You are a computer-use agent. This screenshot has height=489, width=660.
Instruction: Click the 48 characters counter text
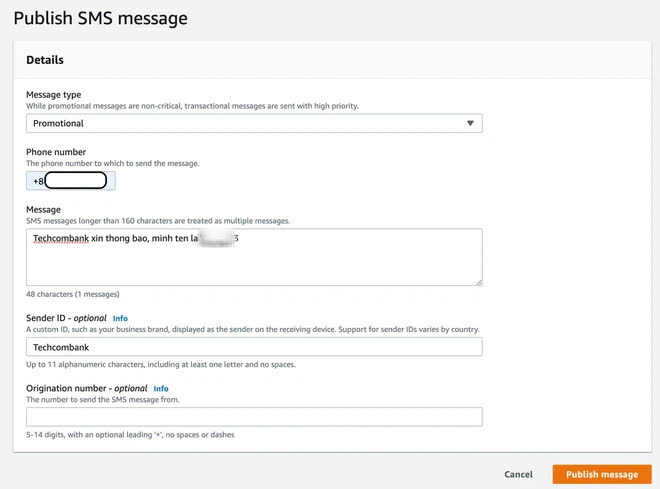tap(72, 294)
